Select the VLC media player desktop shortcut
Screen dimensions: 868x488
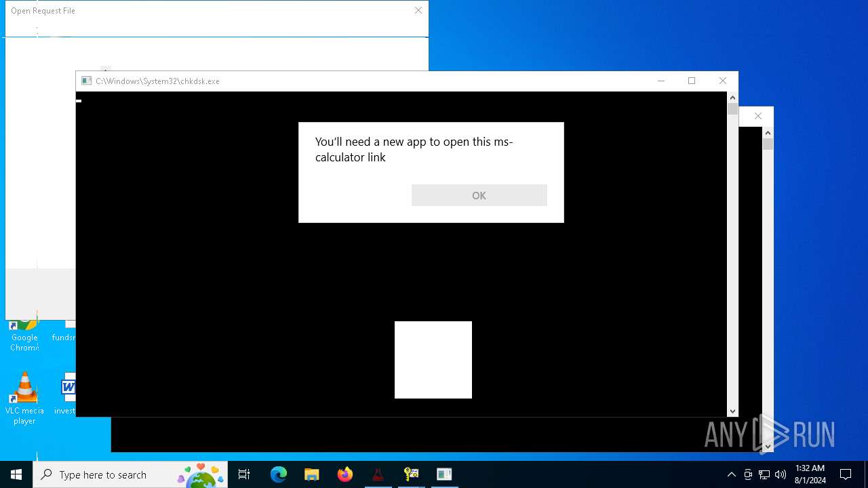pyautogui.click(x=24, y=399)
